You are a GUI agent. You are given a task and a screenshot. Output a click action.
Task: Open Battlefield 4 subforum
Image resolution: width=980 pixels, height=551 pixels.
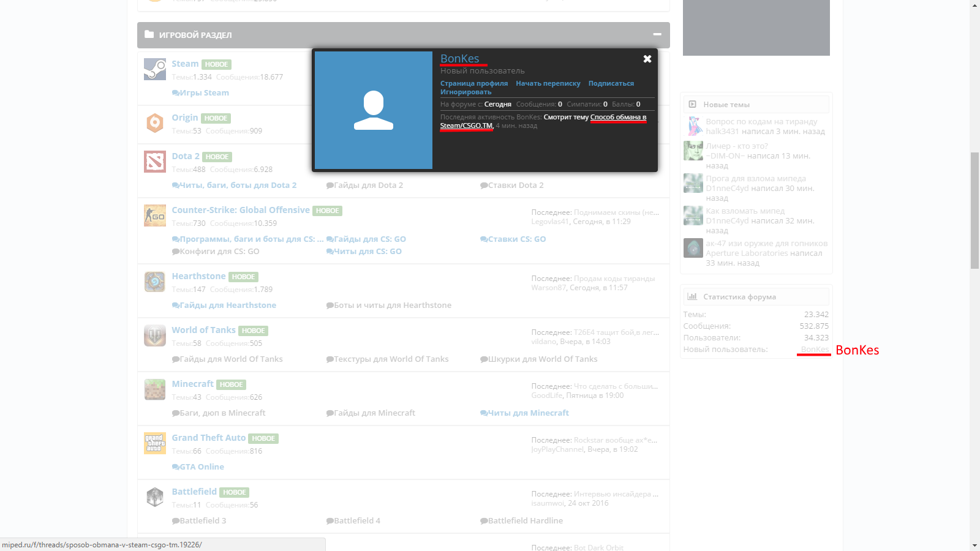[x=357, y=521]
